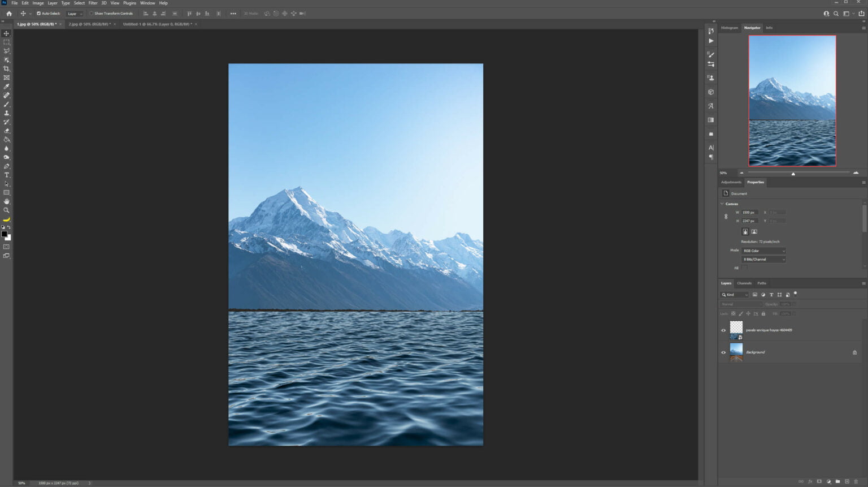Screen dimensions: 868x487
Task: Create a new layer via Layers panel footer
Action: tap(847, 481)
